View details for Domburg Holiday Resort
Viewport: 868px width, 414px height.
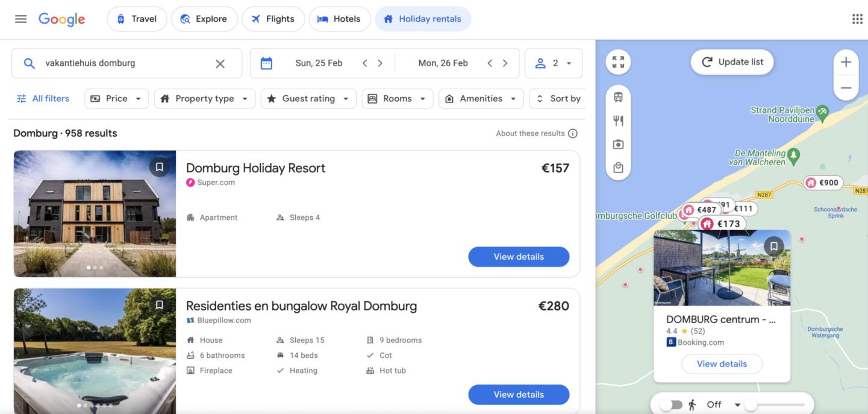click(x=518, y=257)
